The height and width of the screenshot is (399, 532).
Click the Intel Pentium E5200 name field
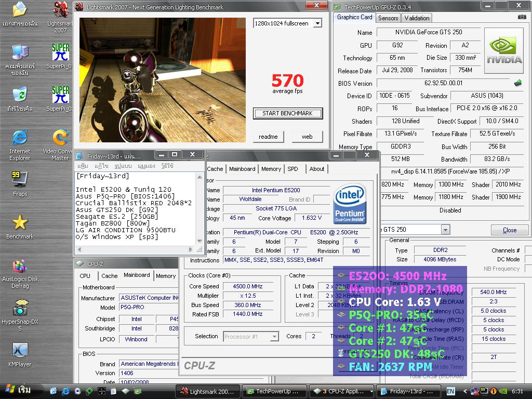point(276,190)
